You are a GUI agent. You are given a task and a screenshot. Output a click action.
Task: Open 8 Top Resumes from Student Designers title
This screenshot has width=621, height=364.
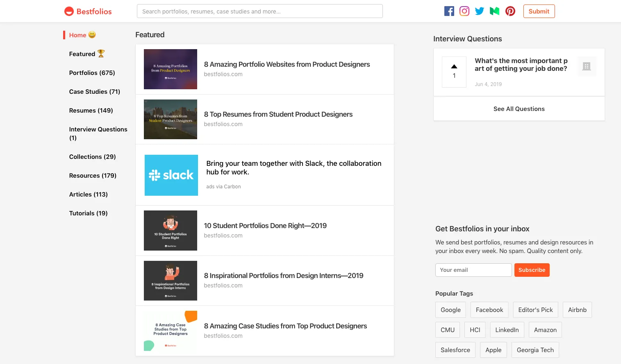pos(278,114)
